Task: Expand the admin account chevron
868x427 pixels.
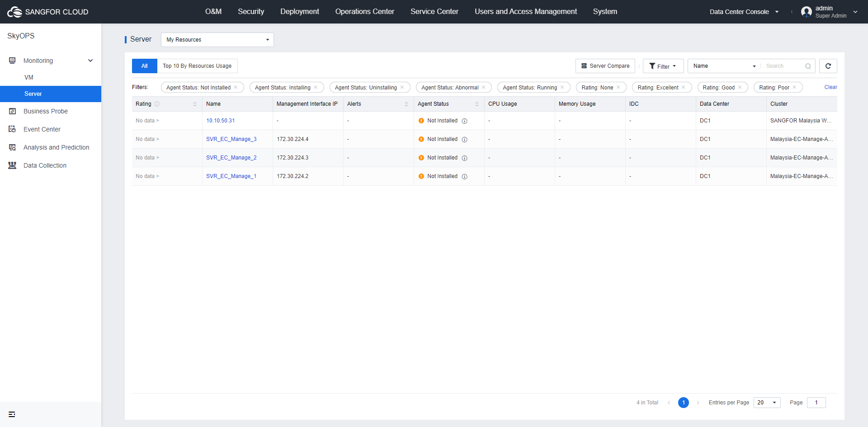Action: [855, 12]
